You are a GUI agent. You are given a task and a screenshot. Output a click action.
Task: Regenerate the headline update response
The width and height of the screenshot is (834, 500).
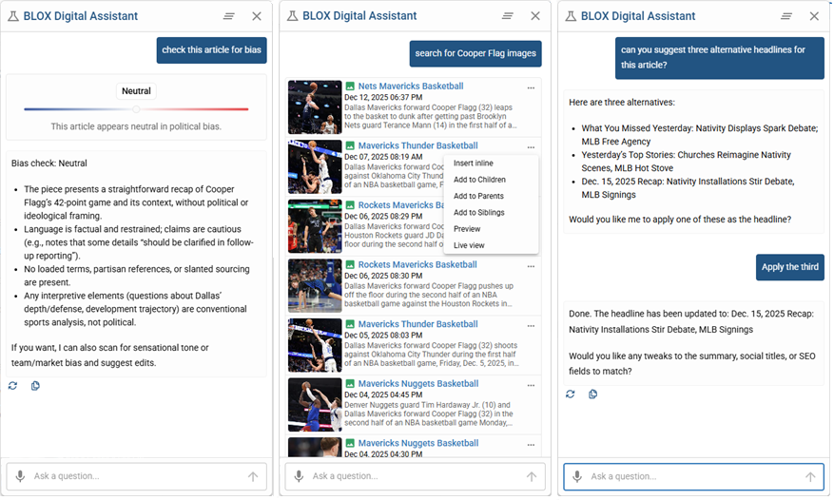point(570,394)
